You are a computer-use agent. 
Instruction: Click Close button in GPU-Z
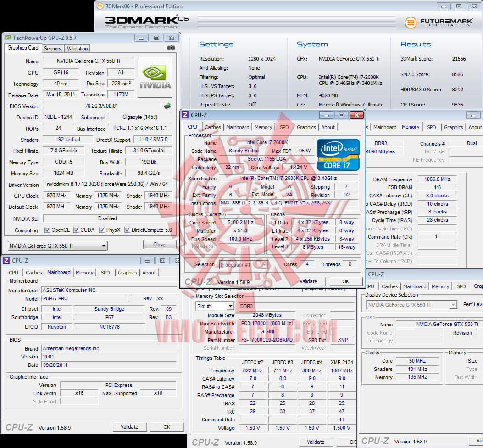[x=159, y=245]
